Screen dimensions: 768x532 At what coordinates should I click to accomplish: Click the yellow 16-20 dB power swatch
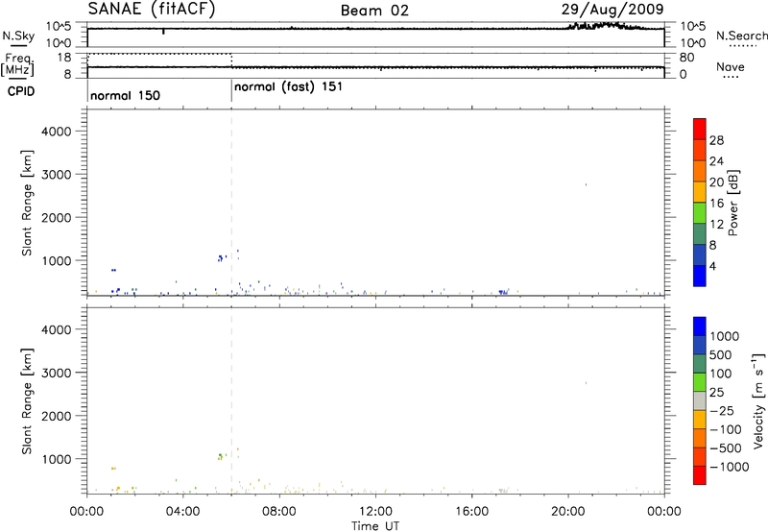700,192
